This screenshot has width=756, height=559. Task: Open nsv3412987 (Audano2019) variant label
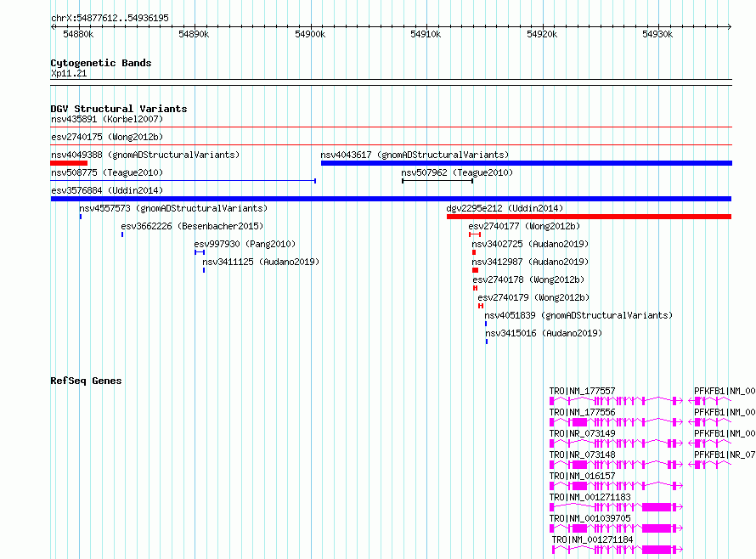pos(530,262)
